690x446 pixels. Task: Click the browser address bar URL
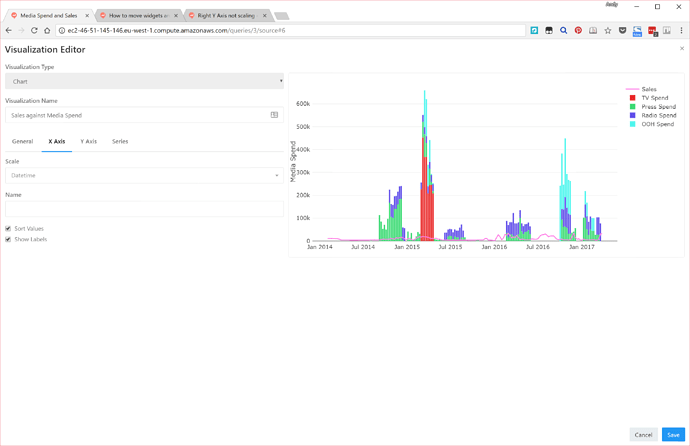pyautogui.click(x=176, y=30)
